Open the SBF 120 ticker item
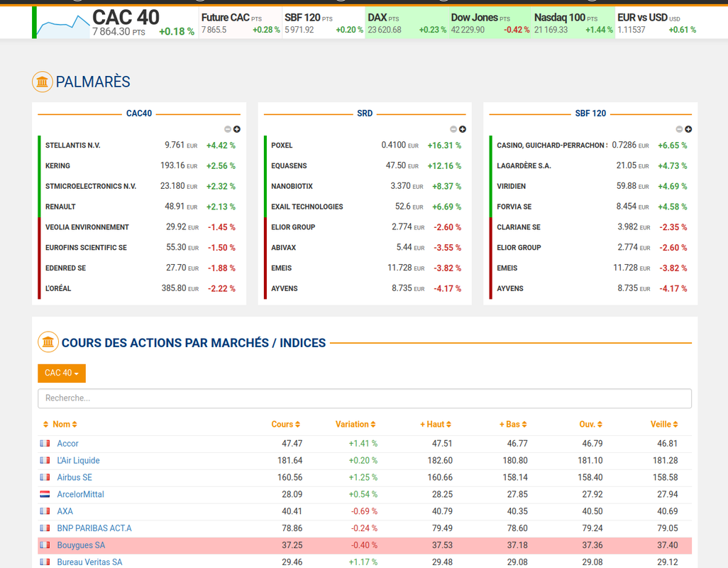The image size is (728, 568). (x=324, y=23)
